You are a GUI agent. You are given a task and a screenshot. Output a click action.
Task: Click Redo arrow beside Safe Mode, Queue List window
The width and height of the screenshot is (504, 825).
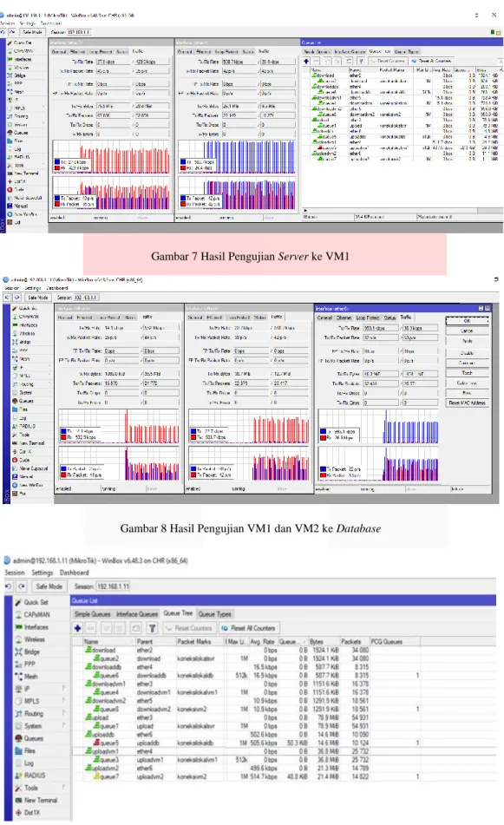(x=22, y=586)
